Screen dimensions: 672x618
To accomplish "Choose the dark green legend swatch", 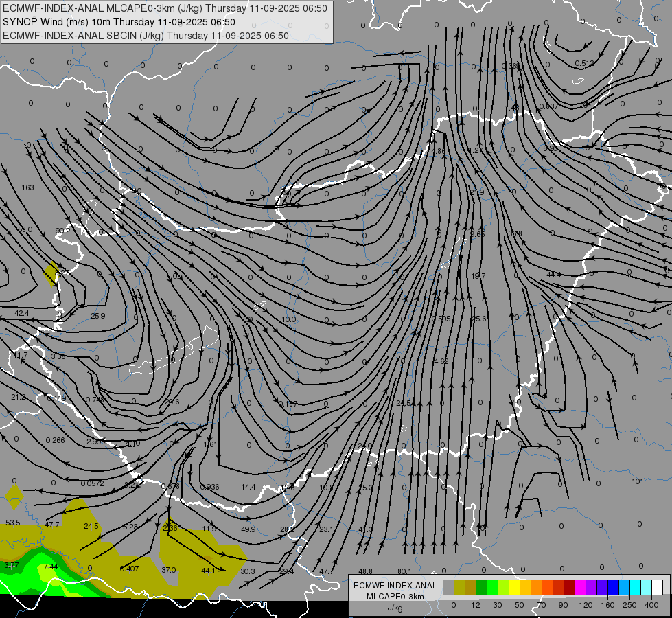I will 481,587.
